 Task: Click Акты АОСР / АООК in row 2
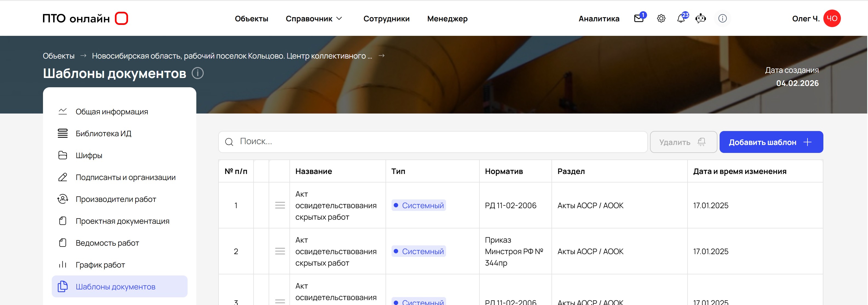coord(590,251)
